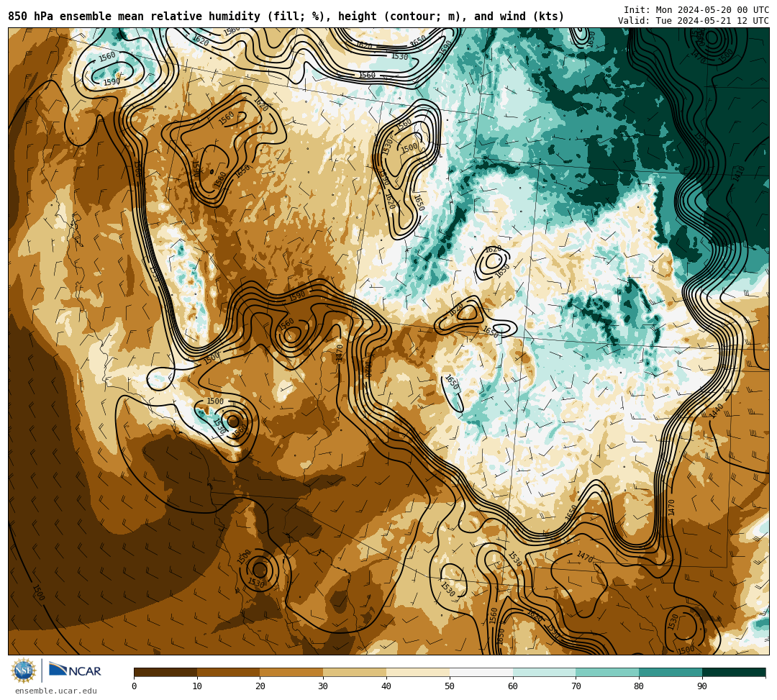Pick the 50–60 white colorbar segment

tap(481, 672)
